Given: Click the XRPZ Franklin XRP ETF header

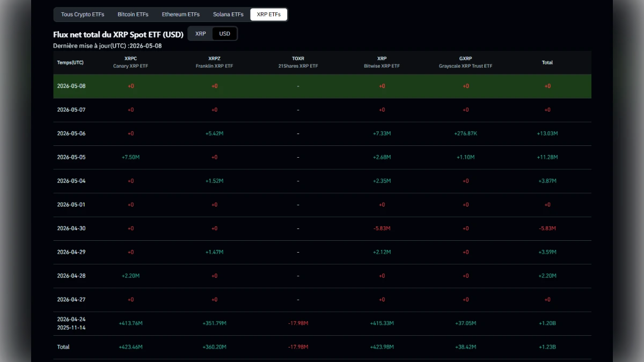Looking at the screenshot, I should (x=214, y=62).
